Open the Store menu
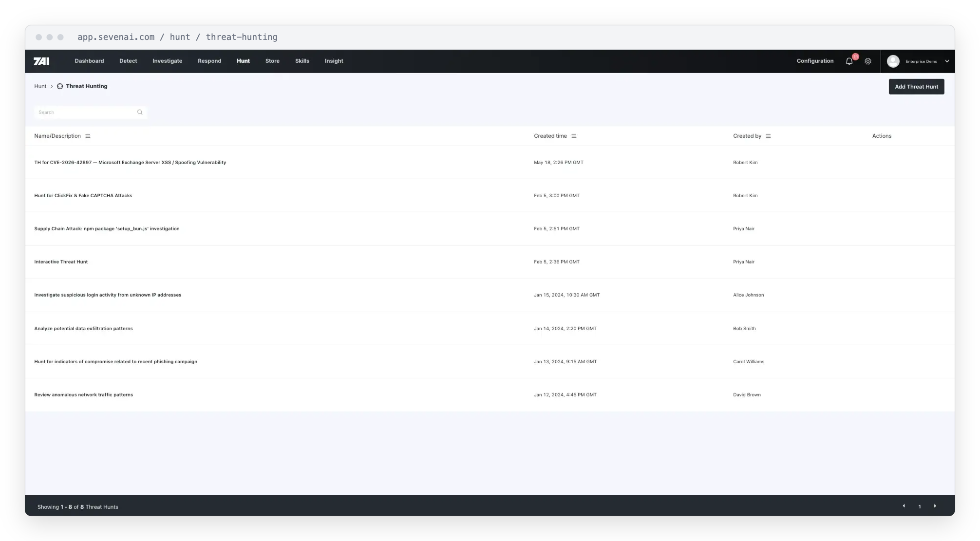The width and height of the screenshot is (980, 541). point(272,61)
